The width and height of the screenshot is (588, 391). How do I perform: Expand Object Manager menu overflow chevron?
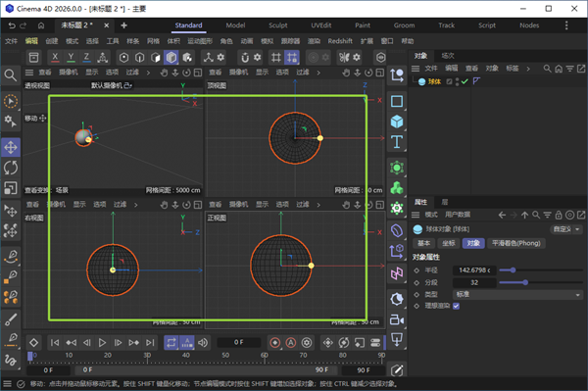pyautogui.click(x=528, y=69)
